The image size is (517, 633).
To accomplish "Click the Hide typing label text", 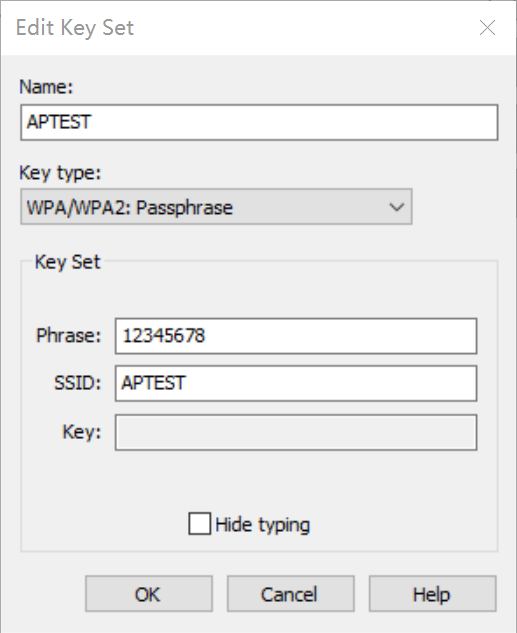I will (x=263, y=525).
